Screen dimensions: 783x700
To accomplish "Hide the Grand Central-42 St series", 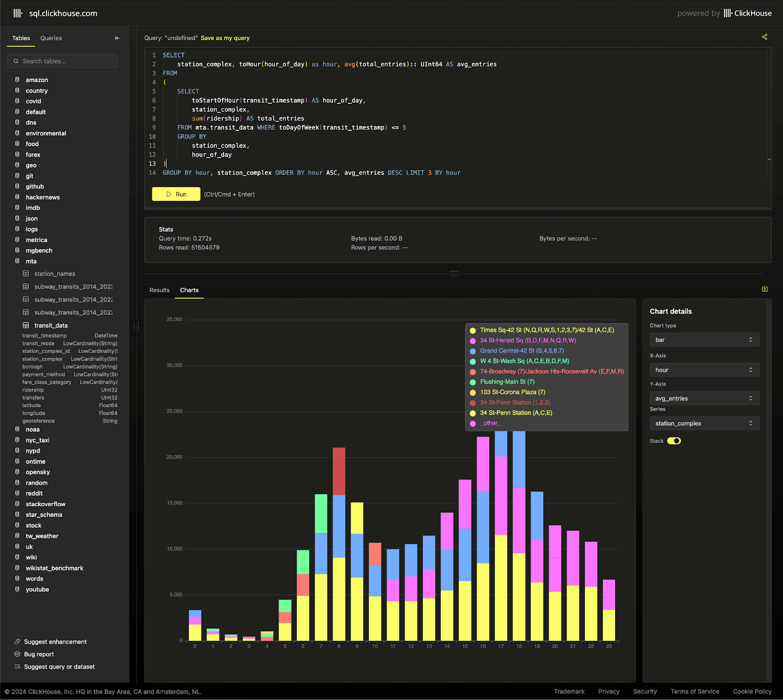I will (x=522, y=351).
